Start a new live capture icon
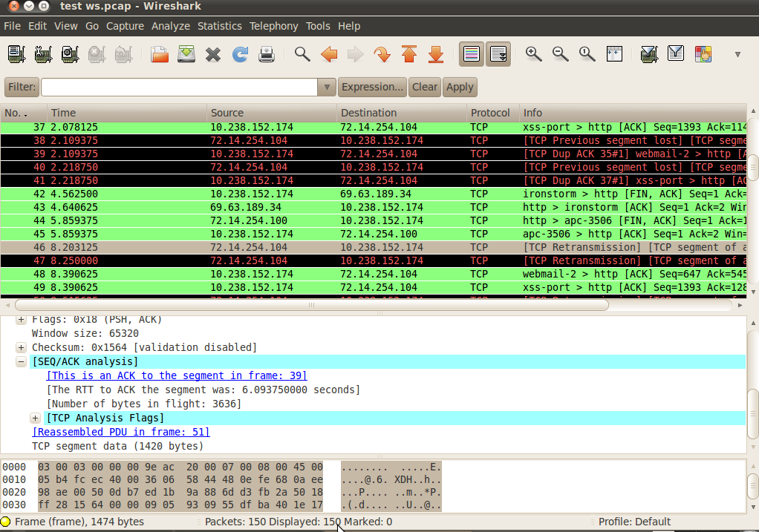Screen dimensions: 759x532 tap(70, 54)
